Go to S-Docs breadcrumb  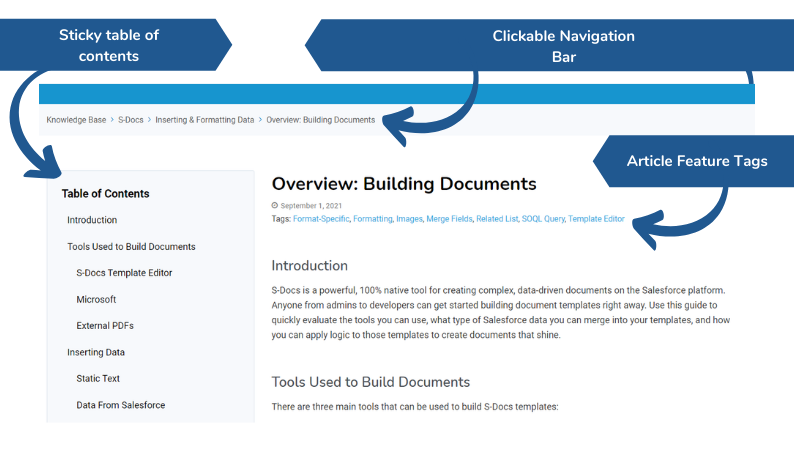coord(131,120)
